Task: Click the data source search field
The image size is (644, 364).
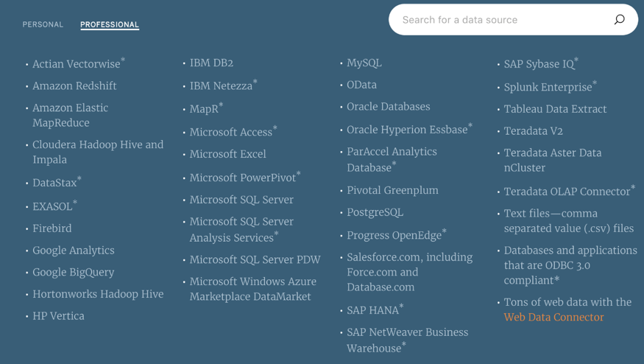Action: pos(500,20)
